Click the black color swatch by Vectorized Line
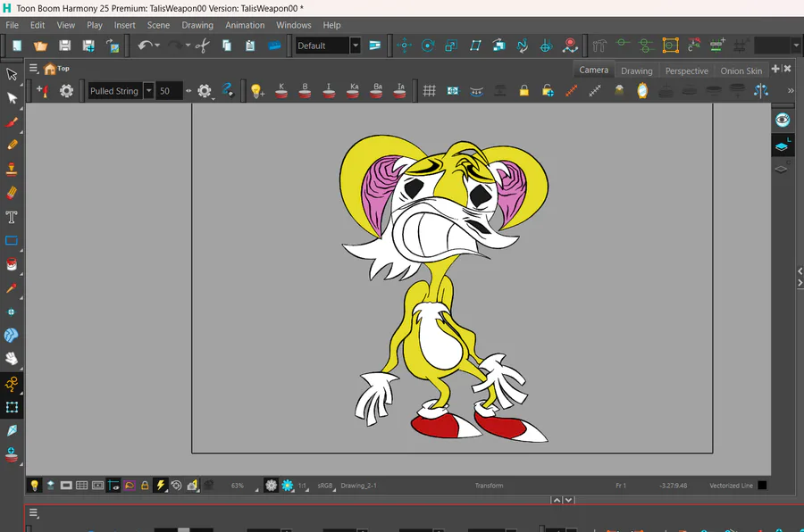This screenshot has height=532, width=804. point(763,486)
